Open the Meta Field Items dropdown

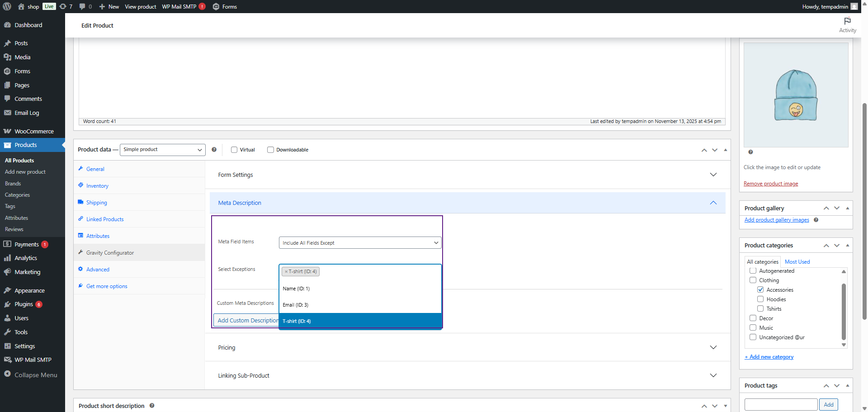(360, 243)
